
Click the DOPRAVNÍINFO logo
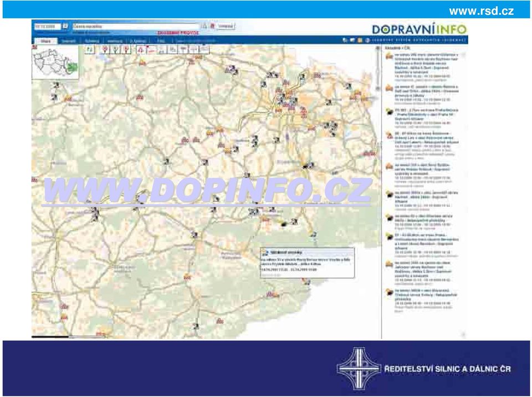point(420,29)
